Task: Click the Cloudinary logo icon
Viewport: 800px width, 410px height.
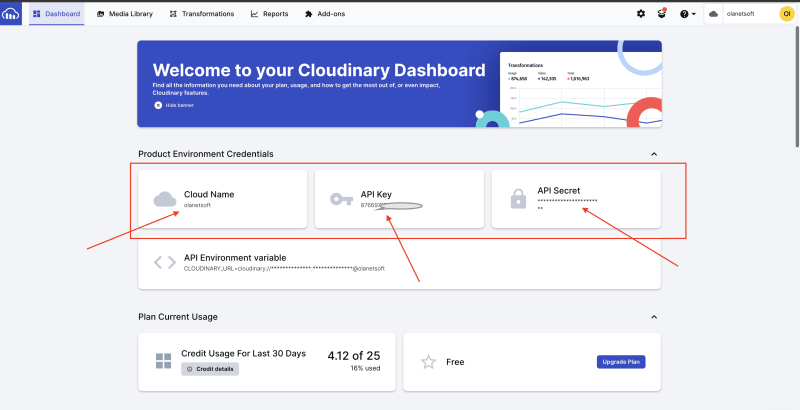Action: click(x=11, y=14)
